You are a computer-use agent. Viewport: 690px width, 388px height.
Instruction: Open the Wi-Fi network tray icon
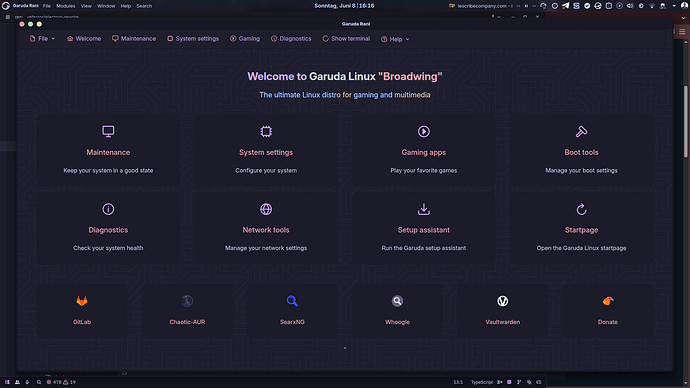point(652,6)
